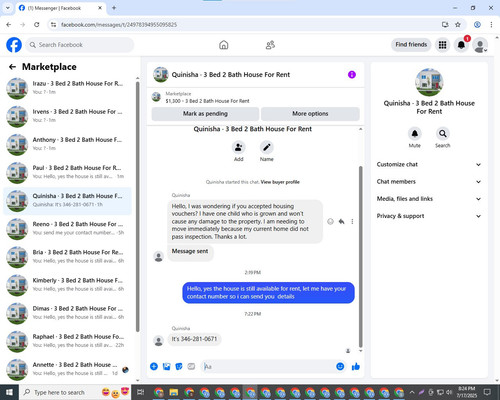Open the emoji picker in message box

pyautogui.click(x=340, y=367)
